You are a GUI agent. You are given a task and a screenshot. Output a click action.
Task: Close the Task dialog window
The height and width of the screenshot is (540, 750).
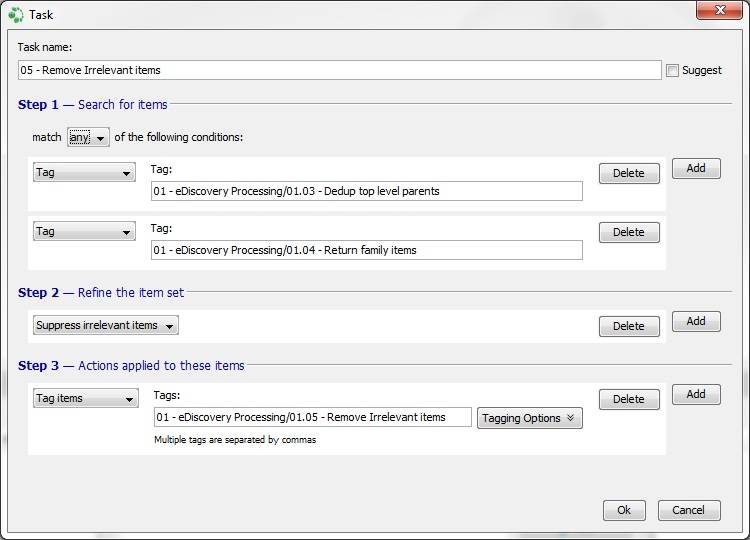pyautogui.click(x=719, y=10)
